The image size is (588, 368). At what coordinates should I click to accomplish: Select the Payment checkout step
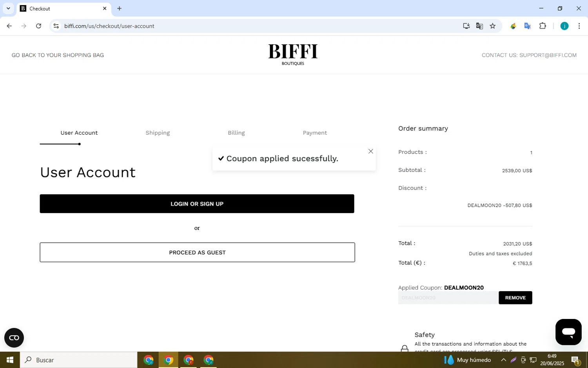[315, 133]
